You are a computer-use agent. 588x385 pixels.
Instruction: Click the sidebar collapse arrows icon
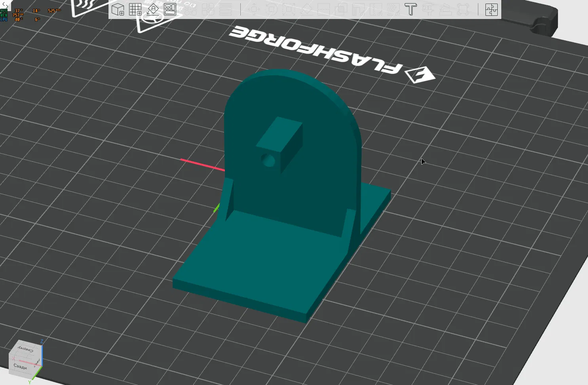[x=5, y=5]
